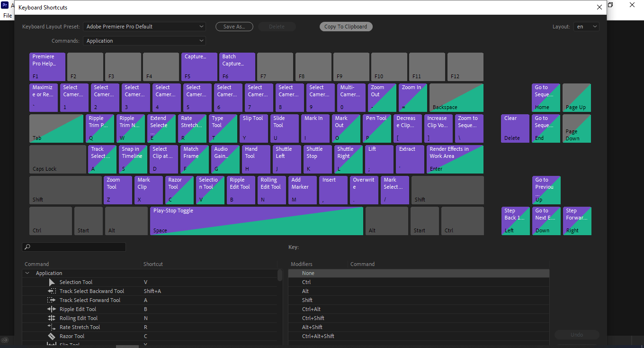
Task: Click the Zoom In equals key
Action: click(x=413, y=98)
